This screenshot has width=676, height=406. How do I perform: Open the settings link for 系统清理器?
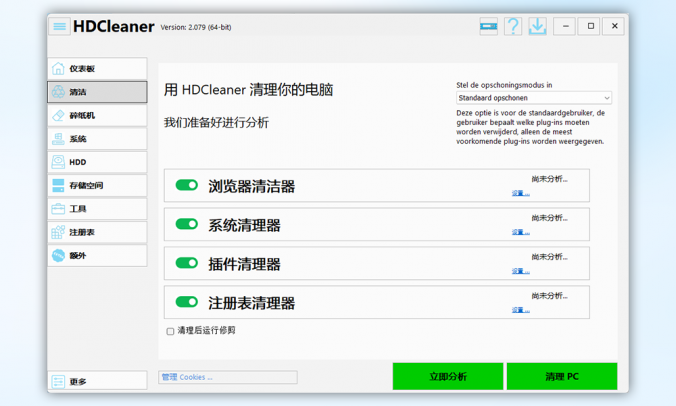click(x=521, y=232)
